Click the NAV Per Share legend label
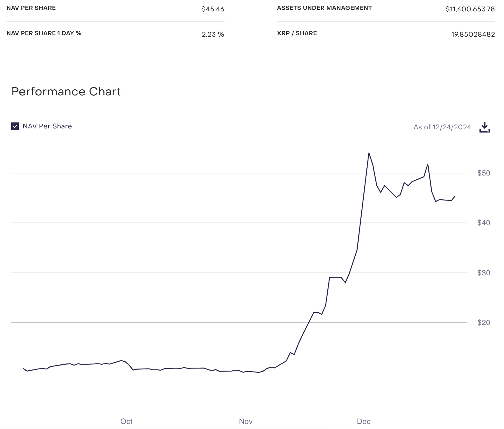The width and height of the screenshot is (504, 429). point(47,126)
